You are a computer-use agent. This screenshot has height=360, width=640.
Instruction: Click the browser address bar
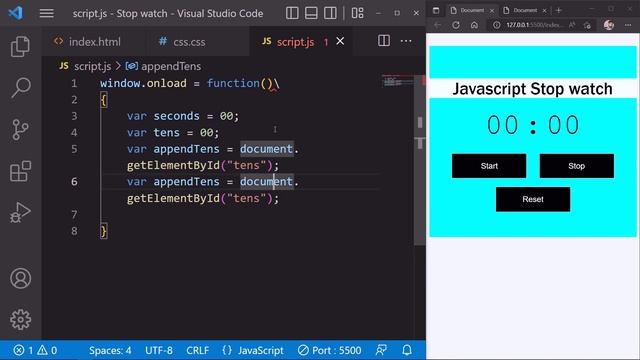tap(535, 25)
